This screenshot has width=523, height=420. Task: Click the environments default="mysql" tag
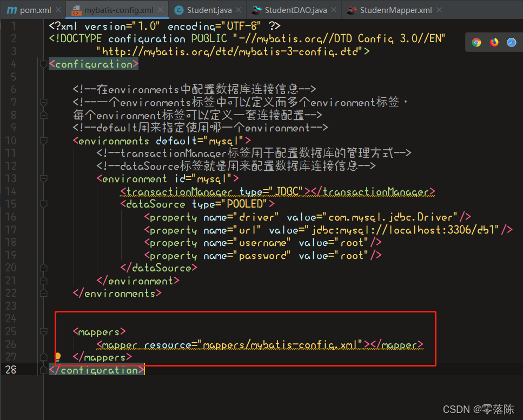(162, 141)
